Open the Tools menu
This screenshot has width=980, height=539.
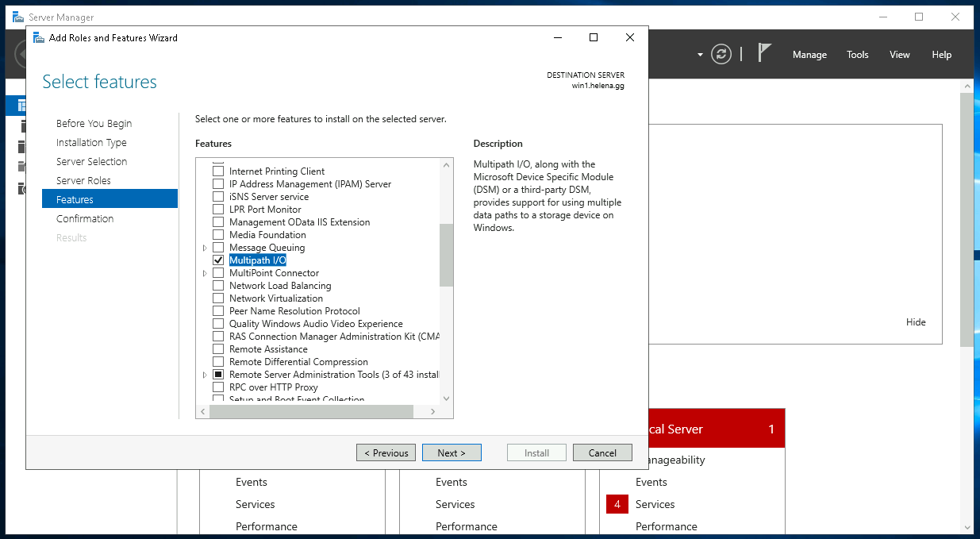click(x=857, y=55)
